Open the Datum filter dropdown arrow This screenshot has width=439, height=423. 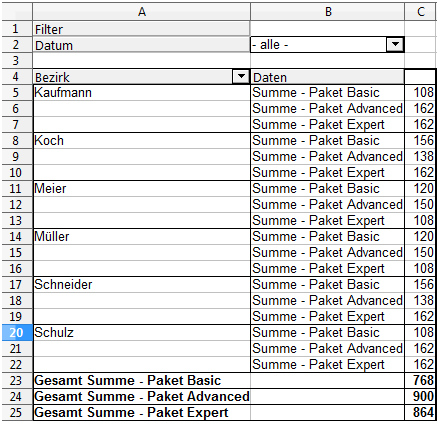pyautogui.click(x=395, y=44)
